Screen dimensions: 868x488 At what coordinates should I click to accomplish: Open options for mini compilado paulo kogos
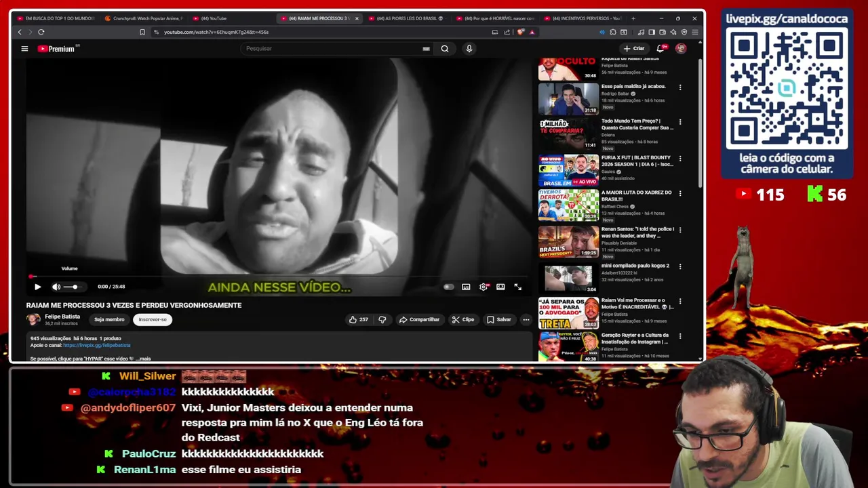680,266
